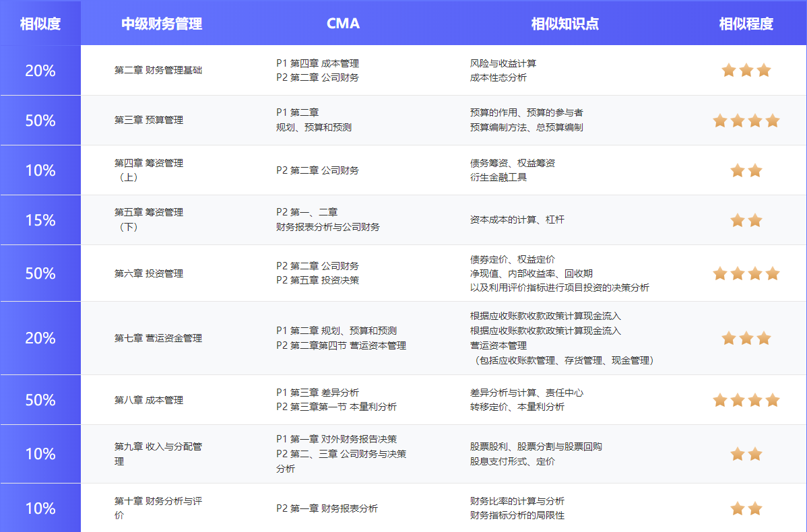The height and width of the screenshot is (532, 807).
Task: Click the 50% cell for 第三章 预算管理
Action: pyautogui.click(x=40, y=121)
